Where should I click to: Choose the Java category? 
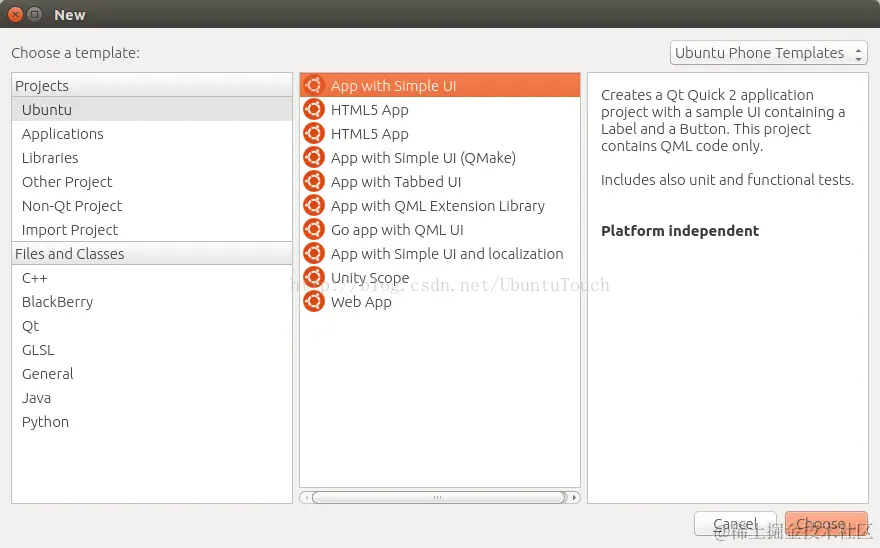pos(152,398)
